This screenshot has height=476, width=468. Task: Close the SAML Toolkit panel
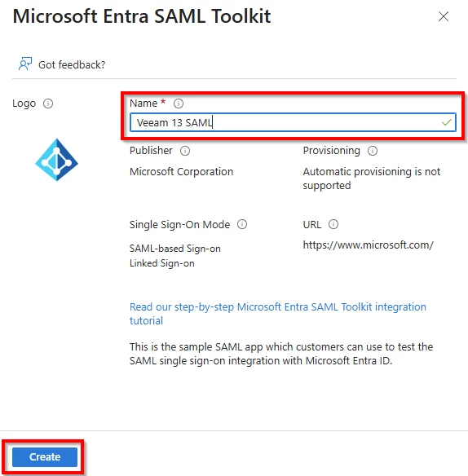pyautogui.click(x=444, y=16)
